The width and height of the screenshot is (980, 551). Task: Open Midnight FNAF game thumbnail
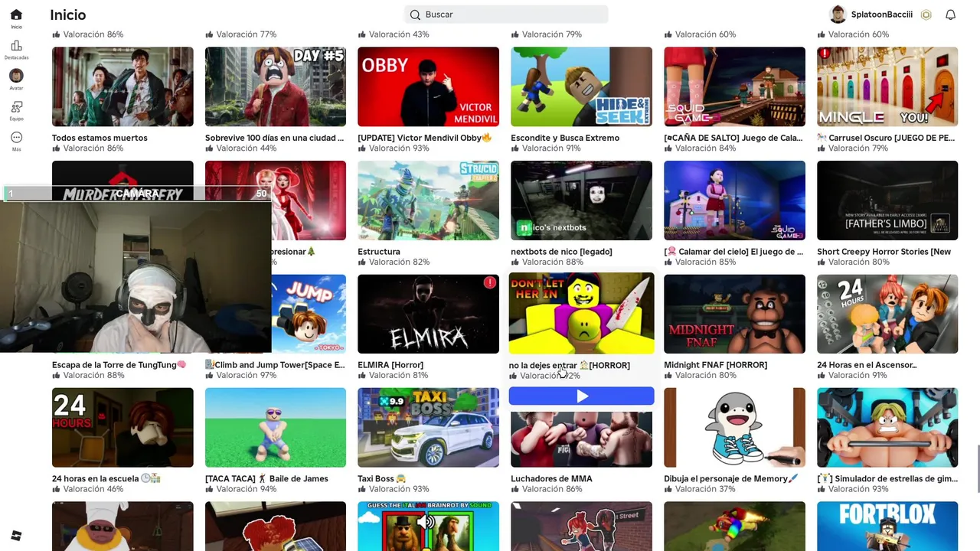(x=734, y=314)
